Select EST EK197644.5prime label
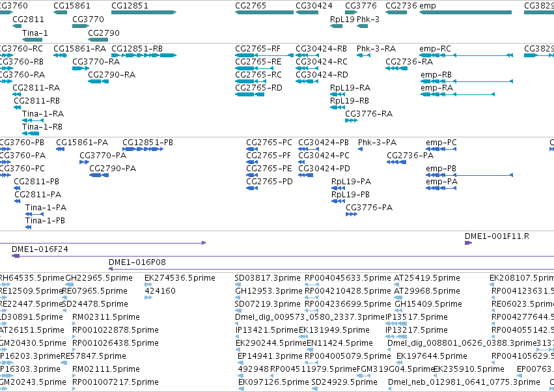Viewport: 554px width, 392px height. pos(432,356)
